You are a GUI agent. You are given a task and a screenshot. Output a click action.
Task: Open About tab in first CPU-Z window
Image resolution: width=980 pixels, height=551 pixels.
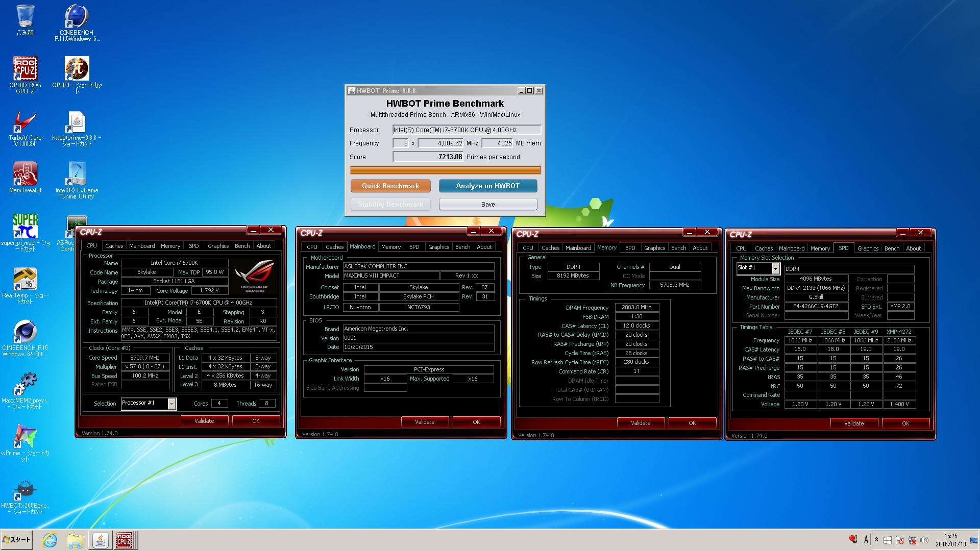coord(263,246)
